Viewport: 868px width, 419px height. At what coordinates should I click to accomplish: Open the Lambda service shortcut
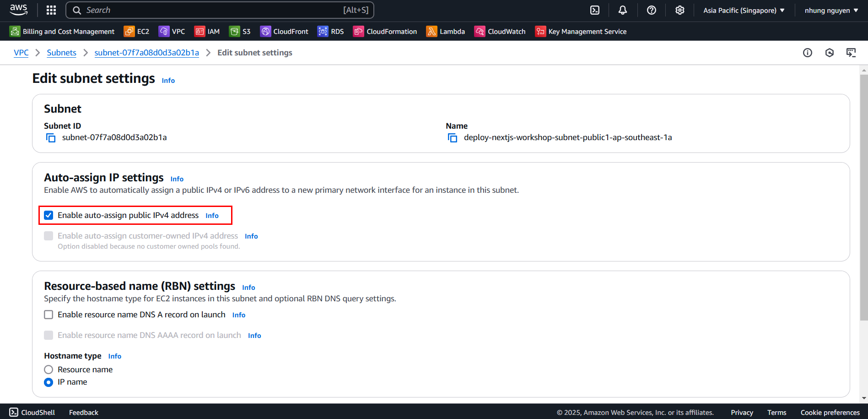tap(446, 31)
